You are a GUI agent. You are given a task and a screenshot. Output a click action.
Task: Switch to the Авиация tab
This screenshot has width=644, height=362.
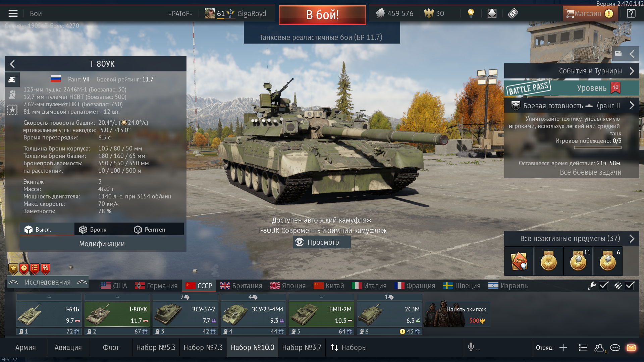[68, 348]
